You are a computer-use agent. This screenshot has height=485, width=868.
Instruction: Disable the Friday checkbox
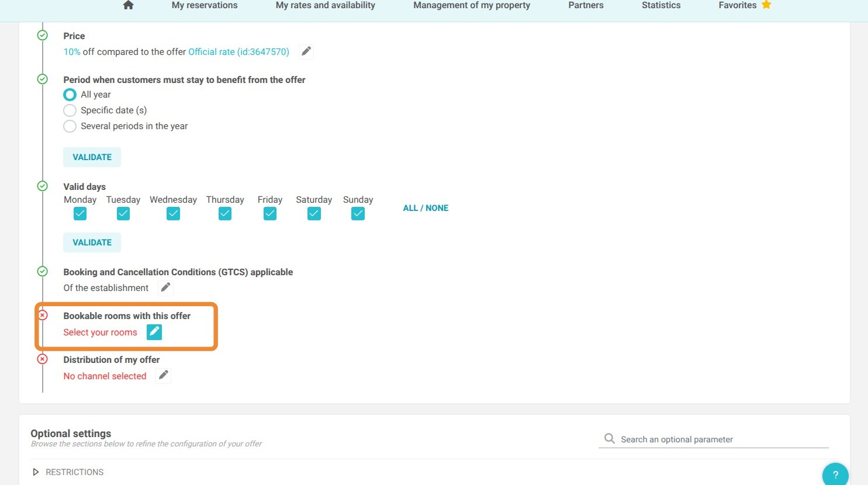[x=270, y=214]
